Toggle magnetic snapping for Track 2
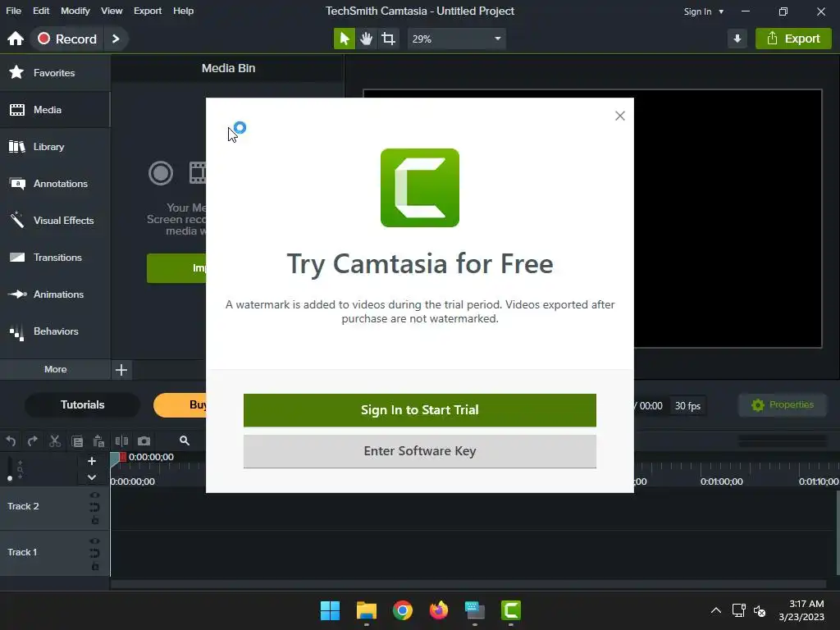 click(94, 507)
